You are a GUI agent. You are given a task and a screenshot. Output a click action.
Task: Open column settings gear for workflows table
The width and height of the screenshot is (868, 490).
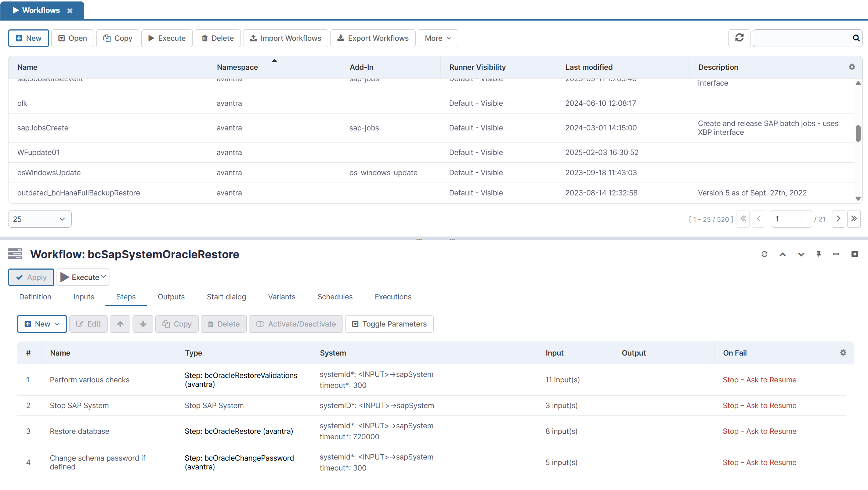pos(851,67)
